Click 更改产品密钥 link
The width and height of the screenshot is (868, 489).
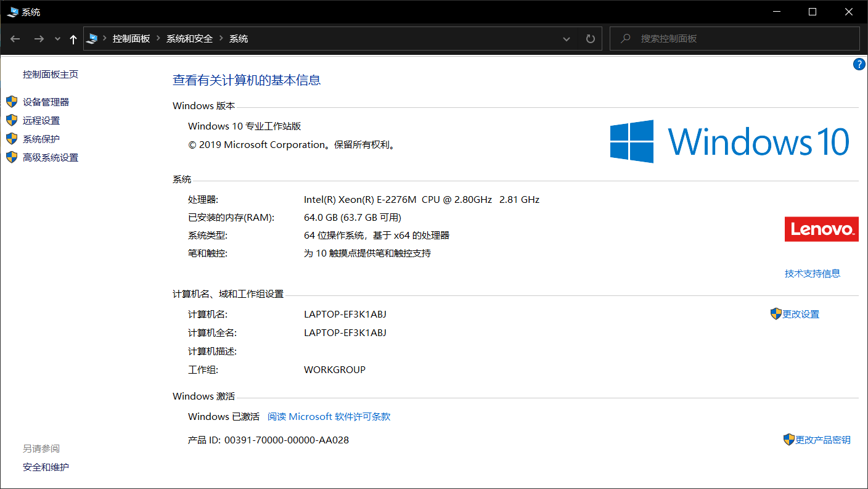(823, 440)
